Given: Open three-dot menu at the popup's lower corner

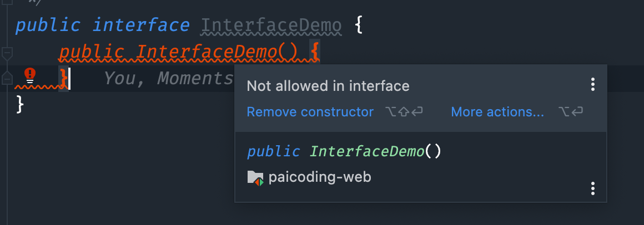Looking at the screenshot, I should 593,188.
